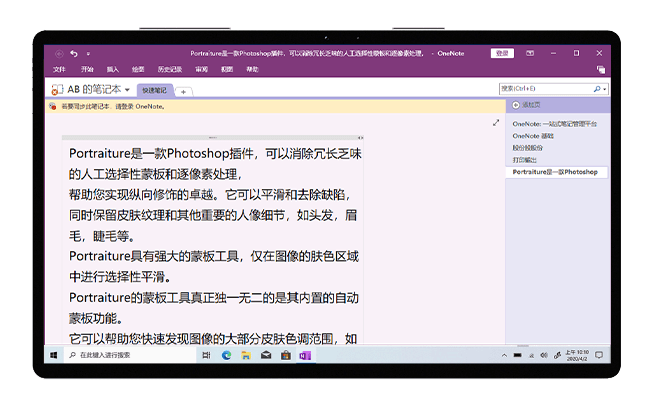Click the 登录 sign-in button
The image size is (655, 406).
pyautogui.click(x=502, y=53)
